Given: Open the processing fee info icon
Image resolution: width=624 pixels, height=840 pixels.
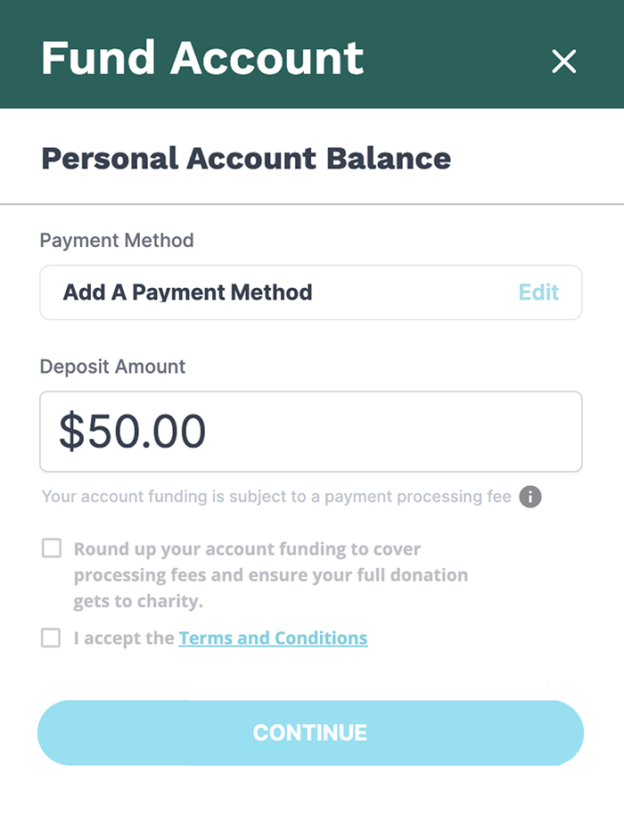Looking at the screenshot, I should (530, 497).
